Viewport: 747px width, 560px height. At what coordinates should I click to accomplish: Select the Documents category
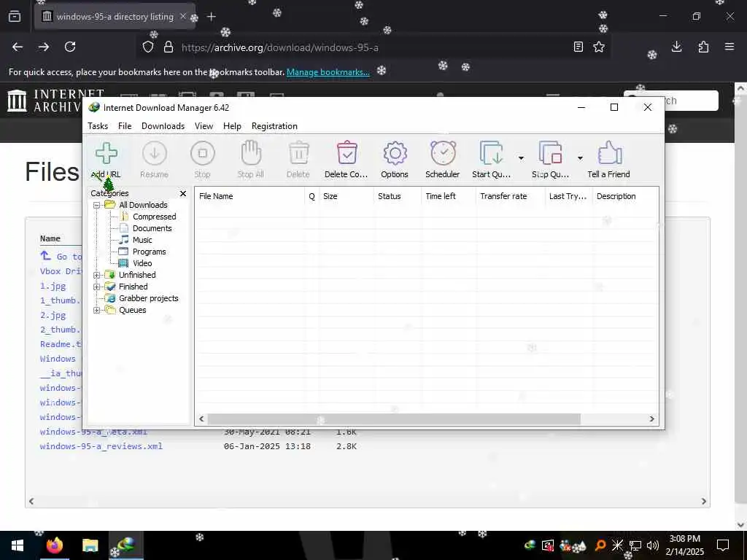click(152, 228)
